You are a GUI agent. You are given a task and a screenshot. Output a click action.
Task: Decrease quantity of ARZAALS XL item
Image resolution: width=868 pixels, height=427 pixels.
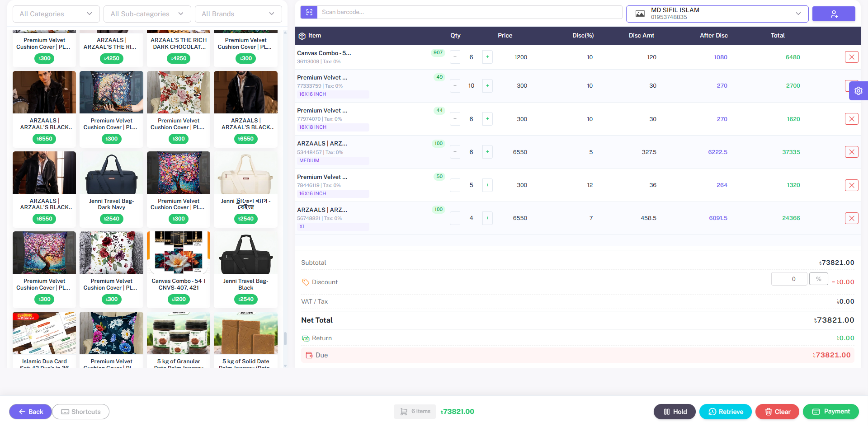tap(455, 218)
